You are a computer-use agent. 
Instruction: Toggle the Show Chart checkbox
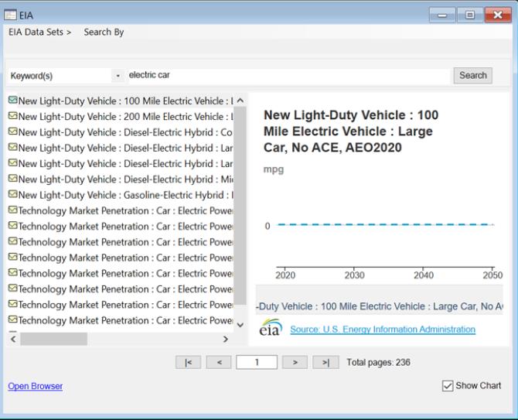coord(448,386)
